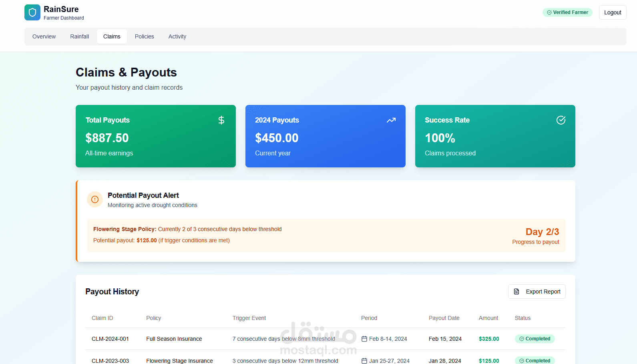The height and width of the screenshot is (364, 637).
Task: Click the Completed status for CLM-2023-003
Action: (535, 360)
